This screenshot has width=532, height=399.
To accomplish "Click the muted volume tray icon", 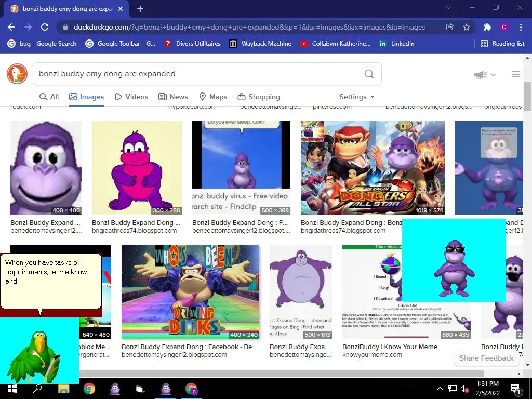I will click(x=464, y=389).
